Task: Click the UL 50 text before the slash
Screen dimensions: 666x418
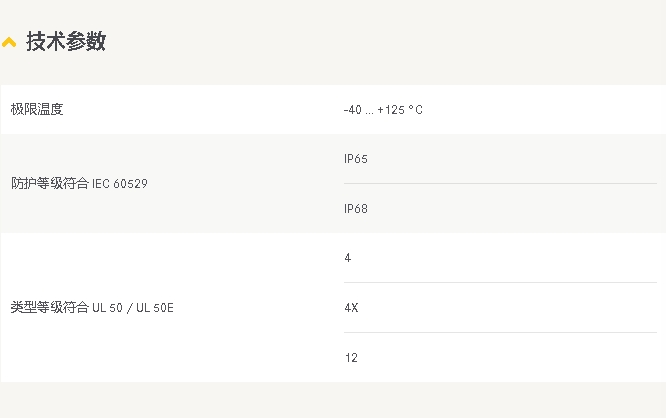Action: tap(107, 308)
